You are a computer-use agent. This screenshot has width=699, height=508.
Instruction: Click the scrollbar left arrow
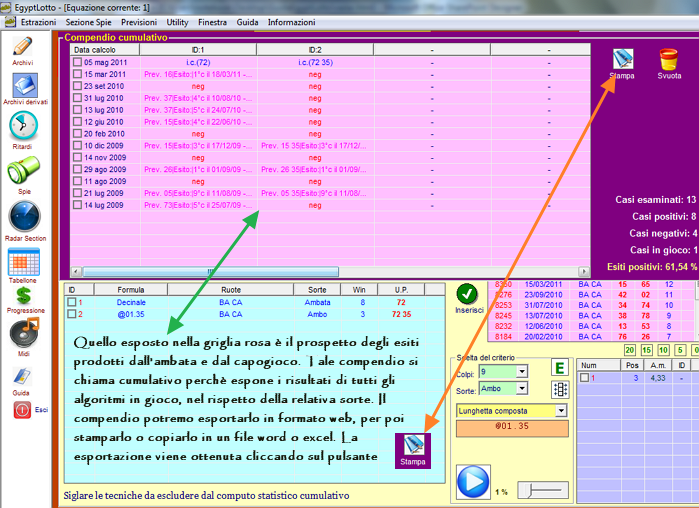pyautogui.click(x=76, y=271)
